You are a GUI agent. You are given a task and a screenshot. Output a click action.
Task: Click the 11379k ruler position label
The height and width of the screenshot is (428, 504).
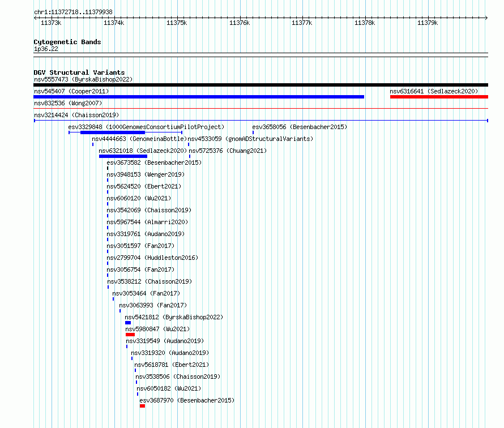(x=428, y=23)
